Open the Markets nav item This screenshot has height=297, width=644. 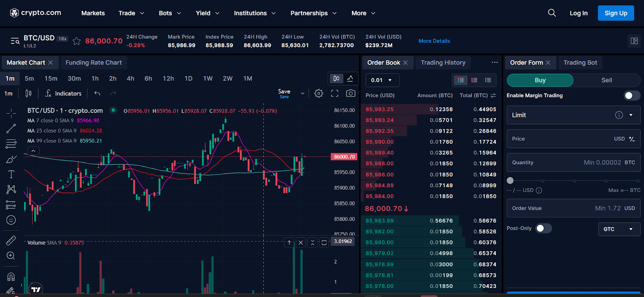(x=93, y=13)
